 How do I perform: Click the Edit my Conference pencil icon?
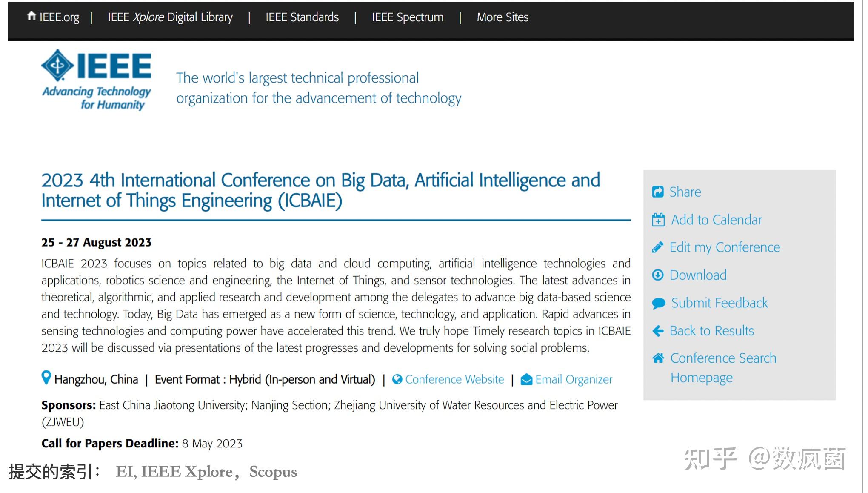[x=657, y=247]
